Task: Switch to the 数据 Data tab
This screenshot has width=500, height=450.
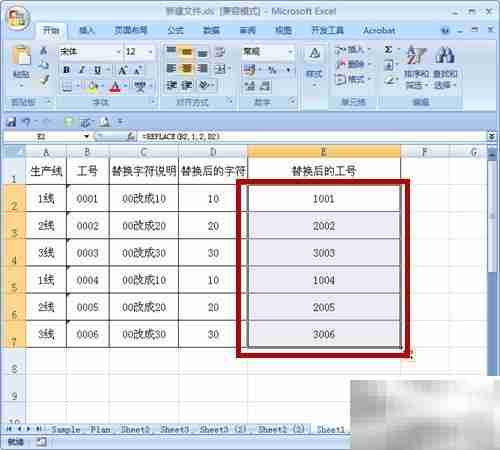Action: pyautogui.click(x=212, y=30)
